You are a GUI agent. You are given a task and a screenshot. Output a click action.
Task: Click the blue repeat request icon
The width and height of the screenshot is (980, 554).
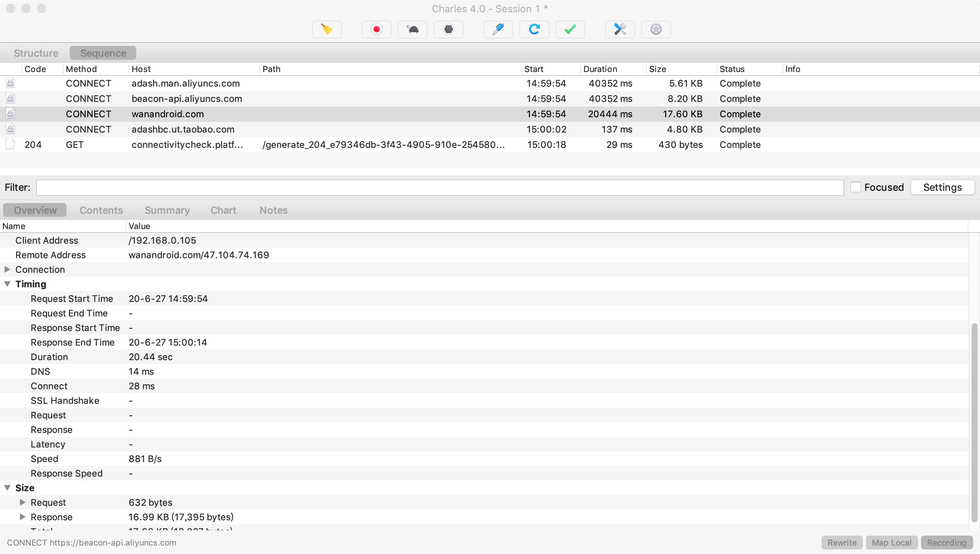click(534, 30)
